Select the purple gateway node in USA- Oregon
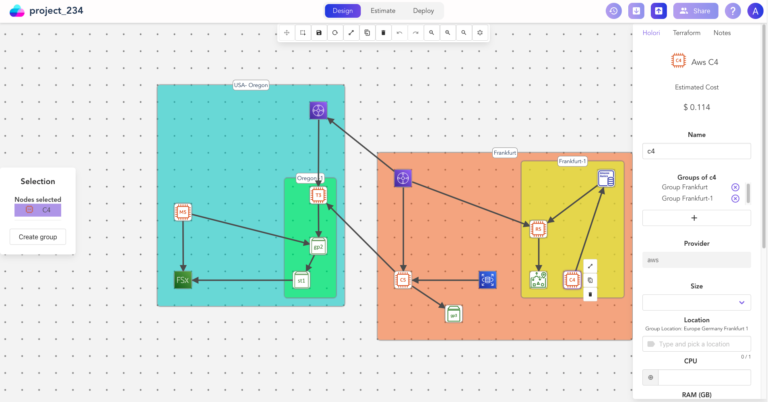This screenshot has height=402, width=768. pyautogui.click(x=318, y=110)
